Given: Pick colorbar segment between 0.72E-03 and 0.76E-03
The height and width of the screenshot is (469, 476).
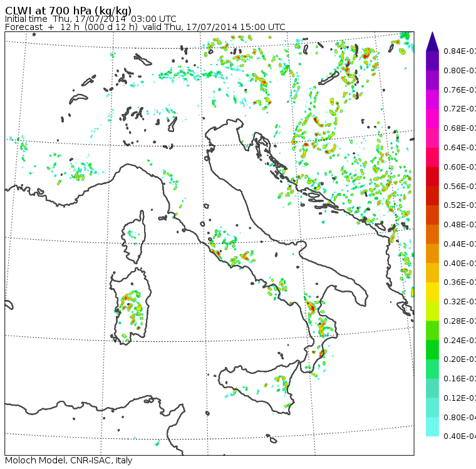Looking at the screenshot, I should click(x=433, y=100).
